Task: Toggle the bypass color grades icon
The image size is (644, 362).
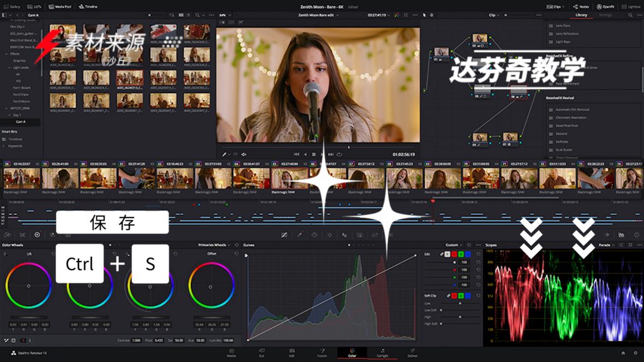Action: [x=396, y=15]
